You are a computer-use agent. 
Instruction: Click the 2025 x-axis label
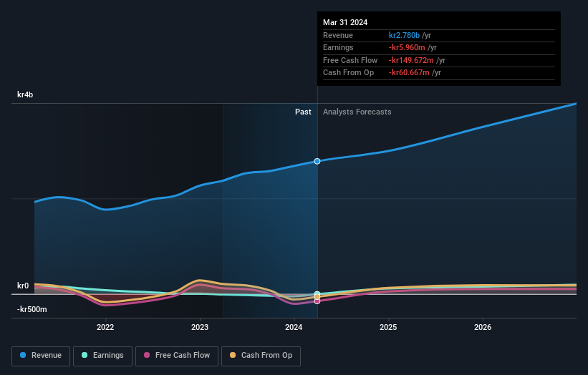point(388,327)
